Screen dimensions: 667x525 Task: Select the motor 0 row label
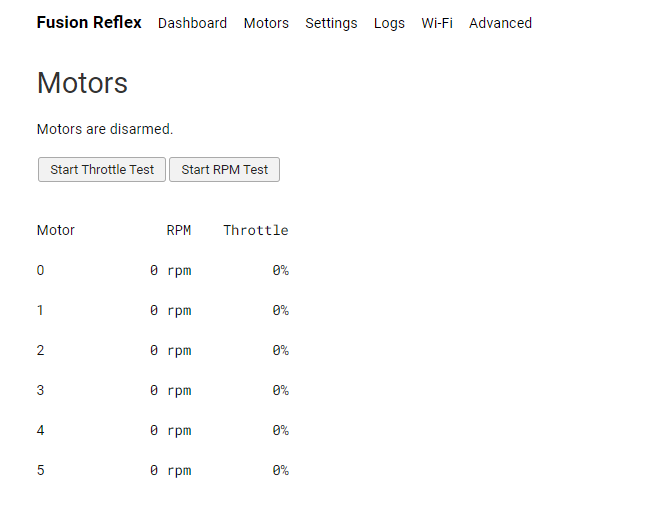point(41,270)
